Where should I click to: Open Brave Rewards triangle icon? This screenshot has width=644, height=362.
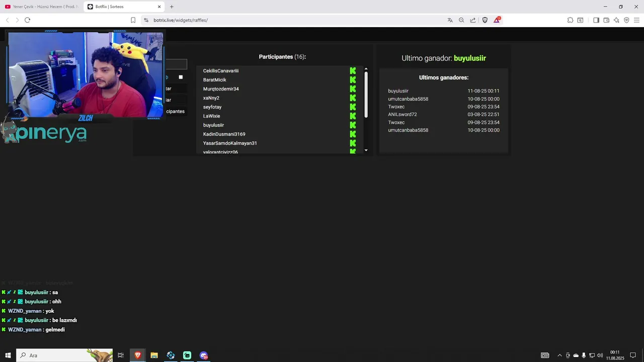[x=497, y=20]
